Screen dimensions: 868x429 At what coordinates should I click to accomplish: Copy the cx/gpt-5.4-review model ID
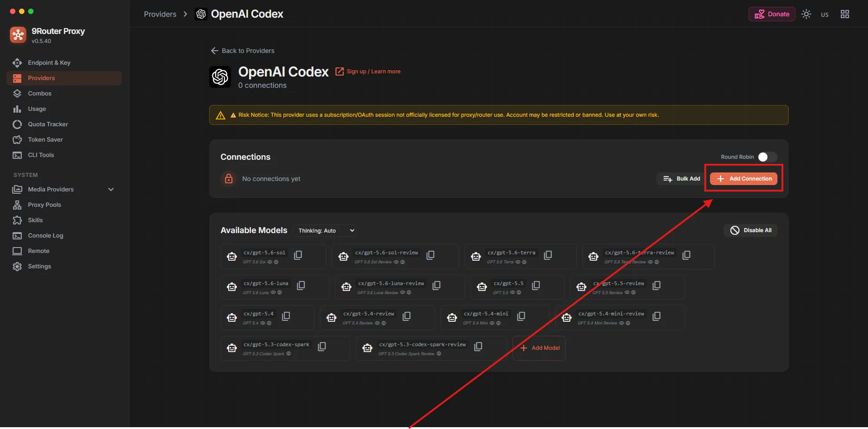pos(407,316)
